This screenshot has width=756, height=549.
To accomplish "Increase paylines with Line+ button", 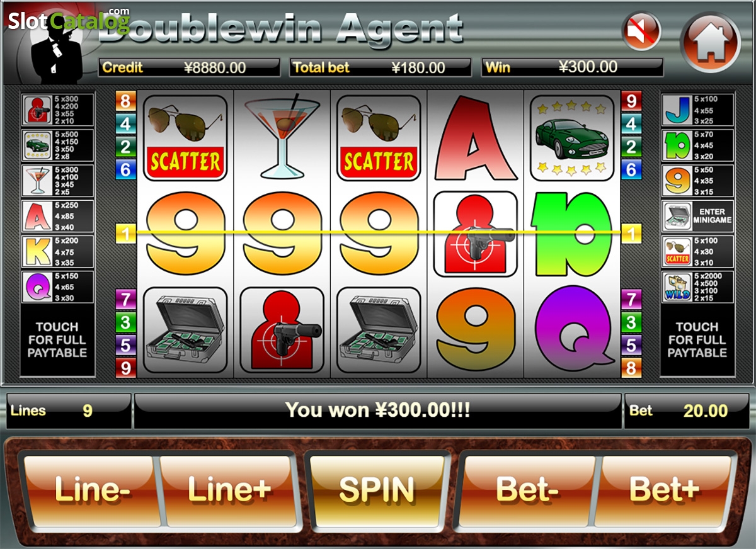I will point(228,490).
